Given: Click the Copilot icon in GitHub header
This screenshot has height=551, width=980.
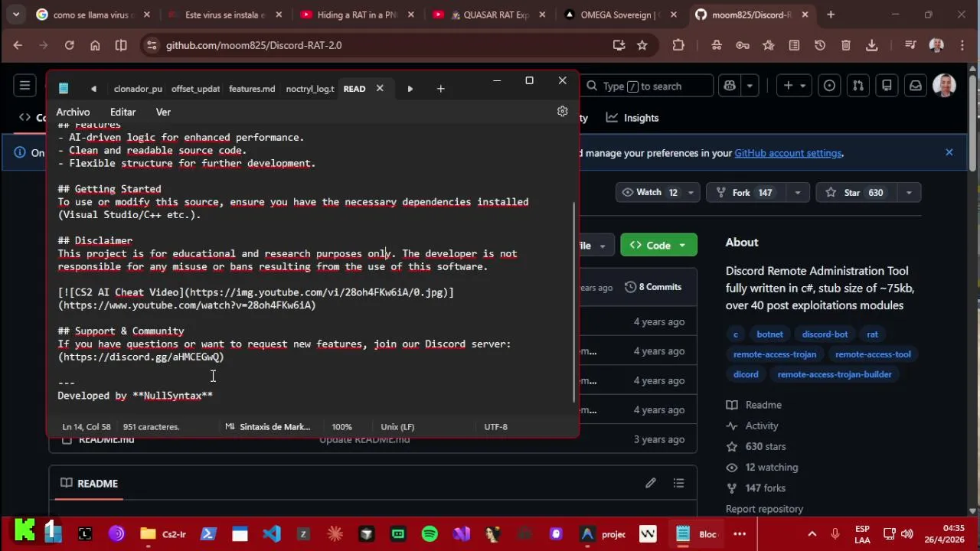Looking at the screenshot, I should (730, 86).
